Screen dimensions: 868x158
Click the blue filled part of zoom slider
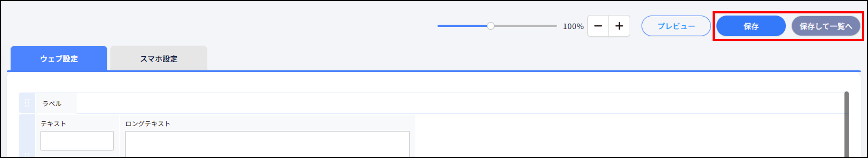click(462, 26)
